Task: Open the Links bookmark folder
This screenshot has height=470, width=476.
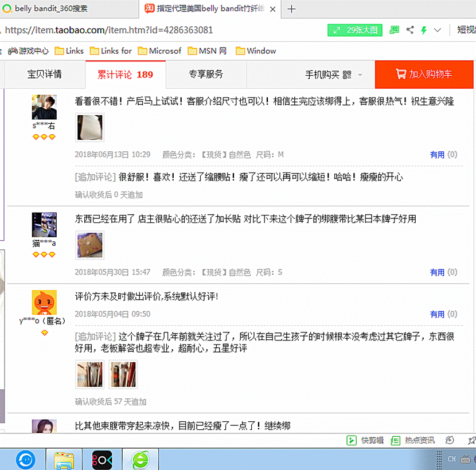Action: [x=69, y=51]
